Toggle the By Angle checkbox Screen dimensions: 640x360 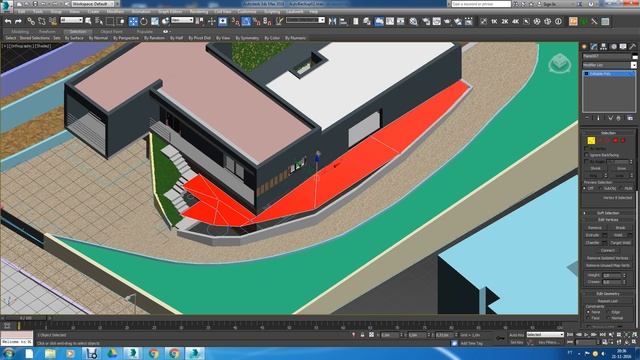click(587, 162)
